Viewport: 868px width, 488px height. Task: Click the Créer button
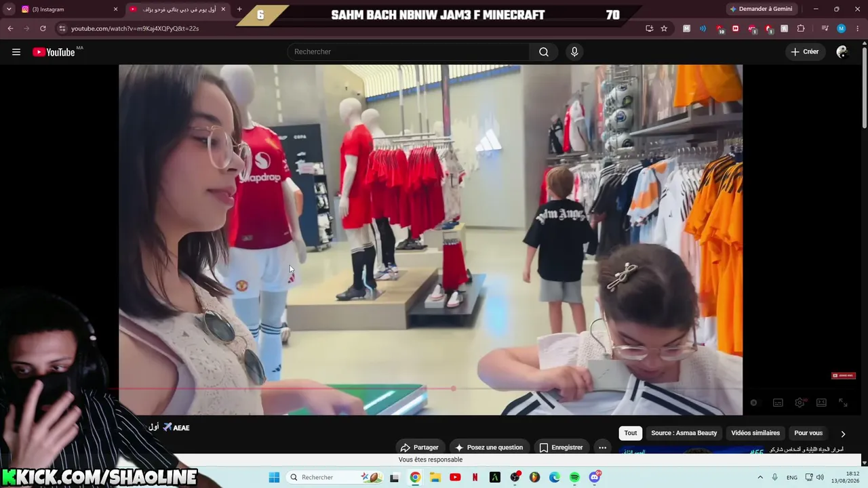point(805,52)
